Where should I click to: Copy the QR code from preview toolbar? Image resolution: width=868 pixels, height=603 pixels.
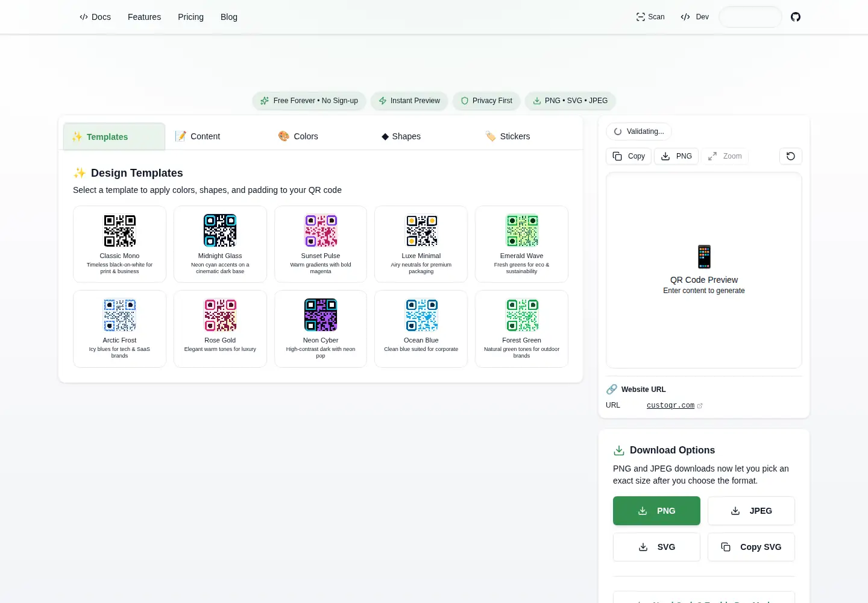(629, 156)
